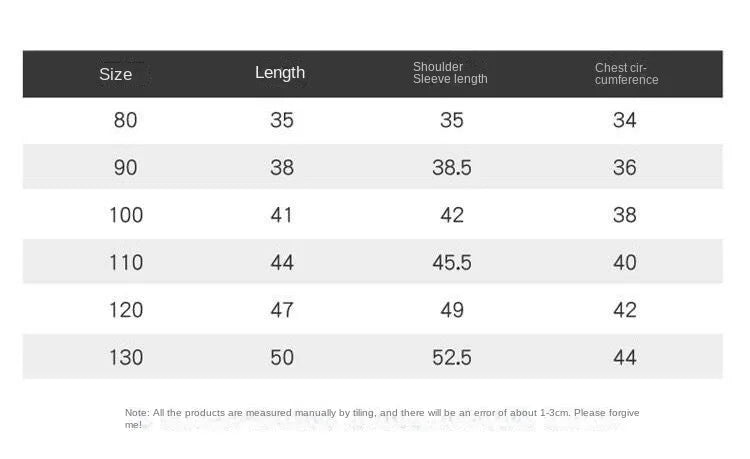The width and height of the screenshot is (750, 459).
Task: Click the chest circumference value 40
Action: tap(625, 262)
